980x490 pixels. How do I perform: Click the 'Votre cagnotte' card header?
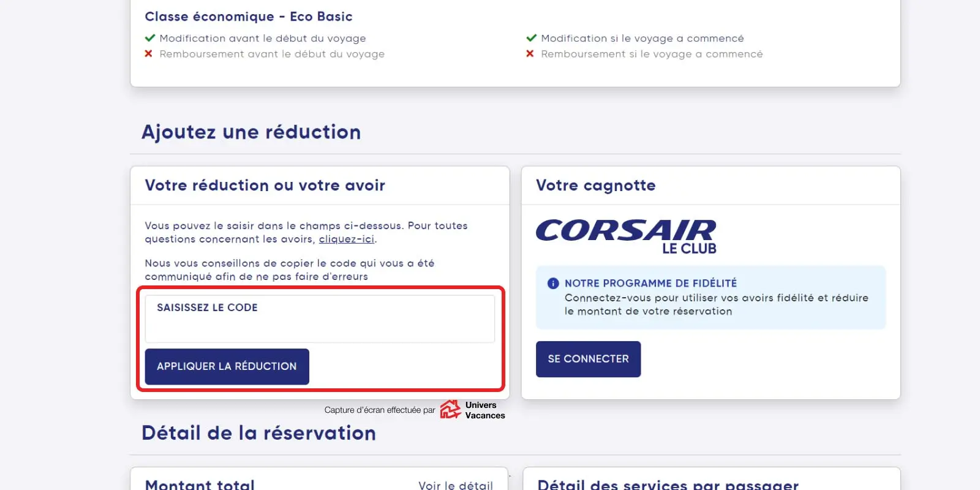595,186
